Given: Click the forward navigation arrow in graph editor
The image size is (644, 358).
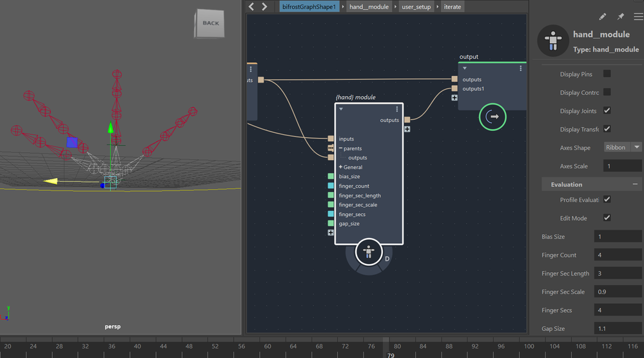Looking at the screenshot, I should coord(265,6).
